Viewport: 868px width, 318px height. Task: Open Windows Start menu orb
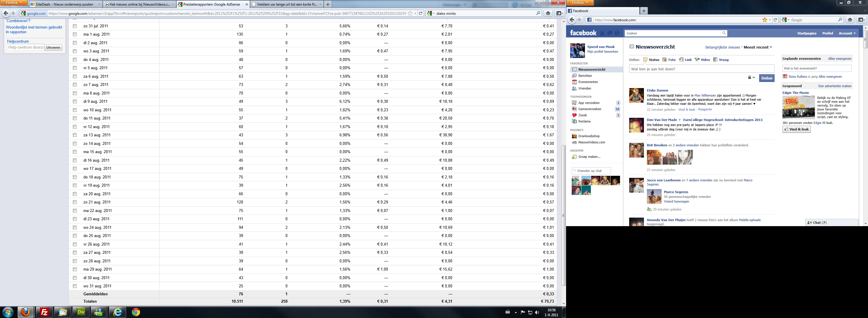point(7,312)
